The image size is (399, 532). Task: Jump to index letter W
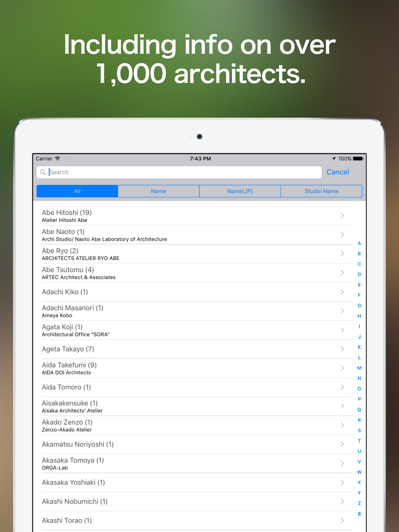359,472
